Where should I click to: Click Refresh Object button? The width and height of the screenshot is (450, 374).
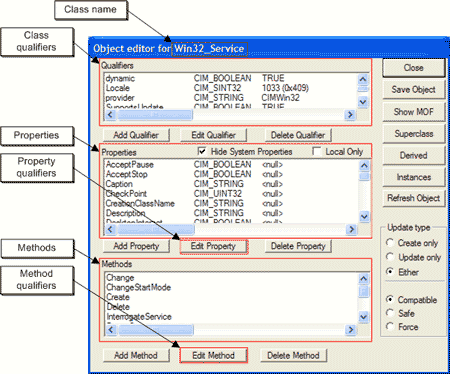[414, 198]
